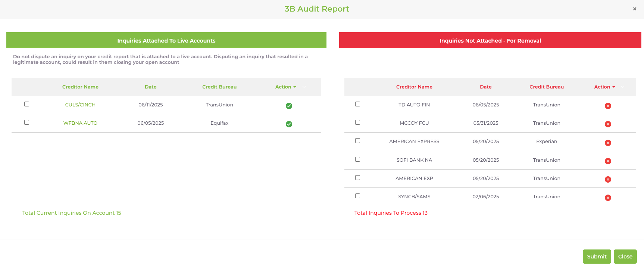Click date 06/11/2025 for CULS/CINCH

151,105
